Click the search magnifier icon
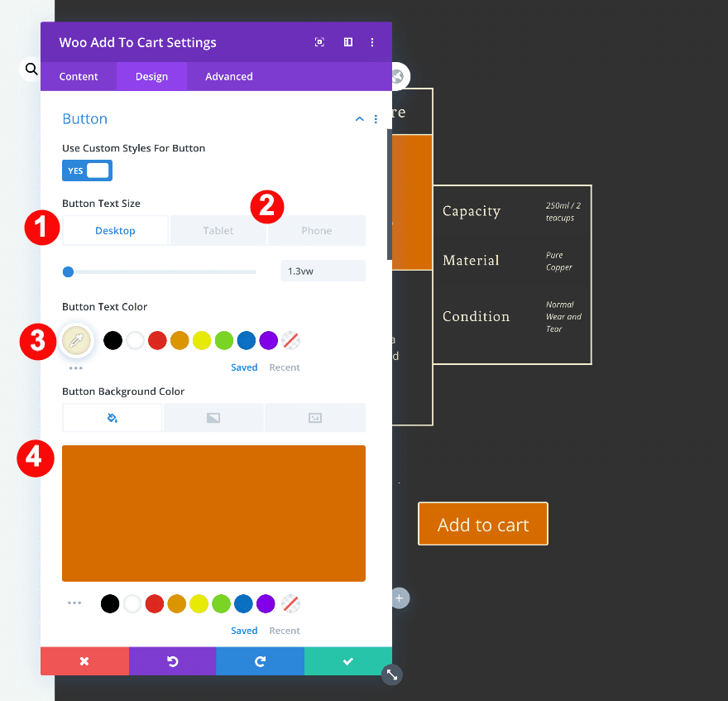The height and width of the screenshot is (701, 728). point(31,70)
